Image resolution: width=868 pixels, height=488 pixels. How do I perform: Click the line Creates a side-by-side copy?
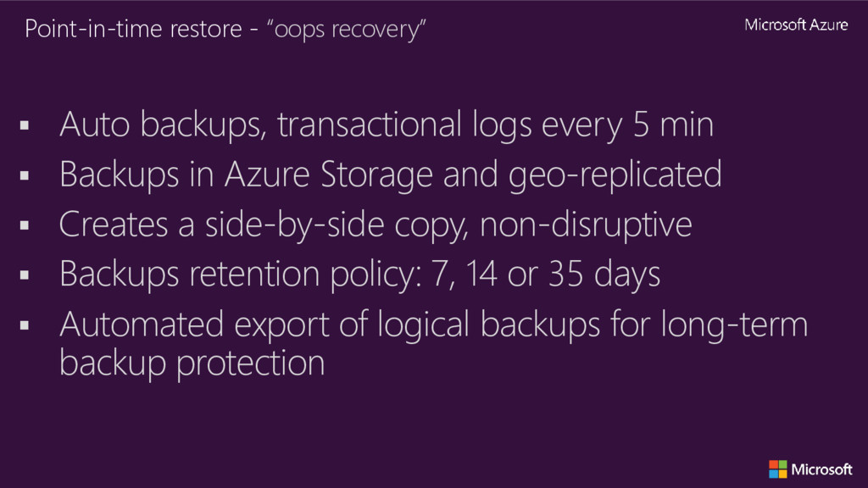[376, 225]
